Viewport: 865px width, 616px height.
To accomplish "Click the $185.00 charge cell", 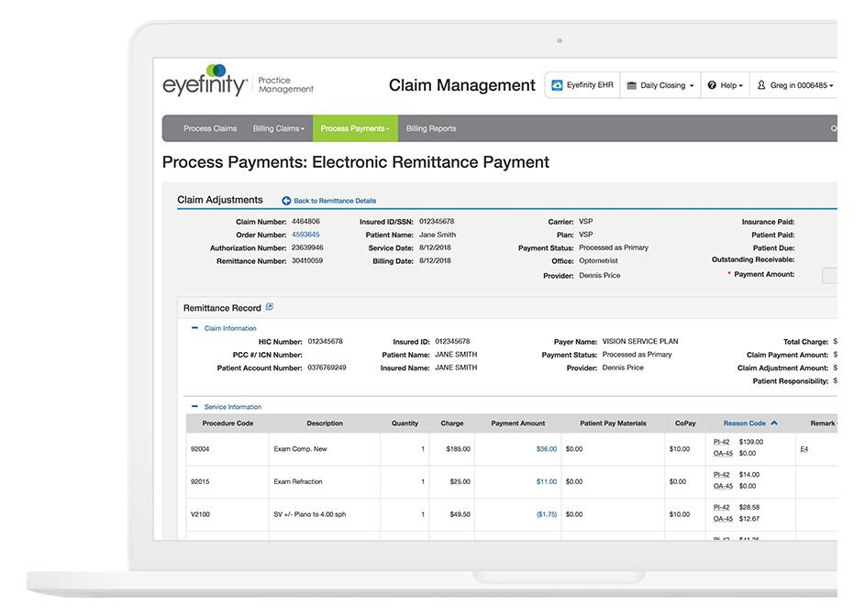I will (452, 449).
